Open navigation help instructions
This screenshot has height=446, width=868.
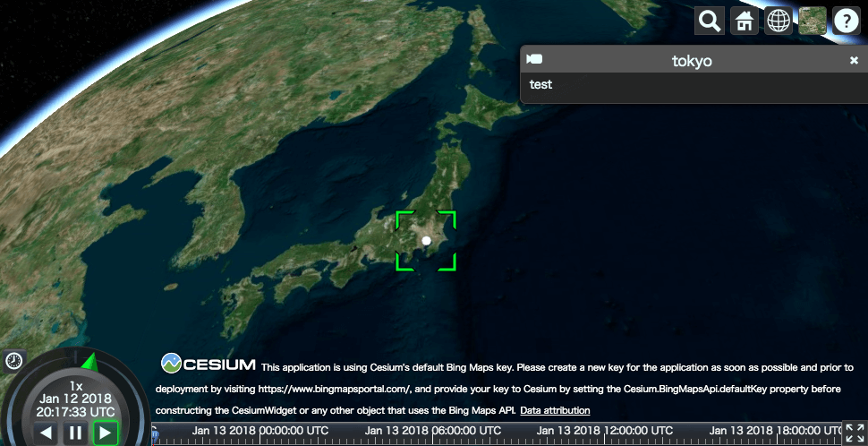tap(847, 21)
